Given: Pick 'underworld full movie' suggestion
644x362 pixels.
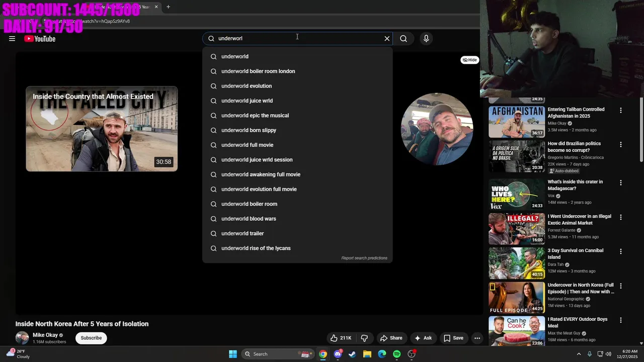Looking at the screenshot, I should (x=297, y=145).
